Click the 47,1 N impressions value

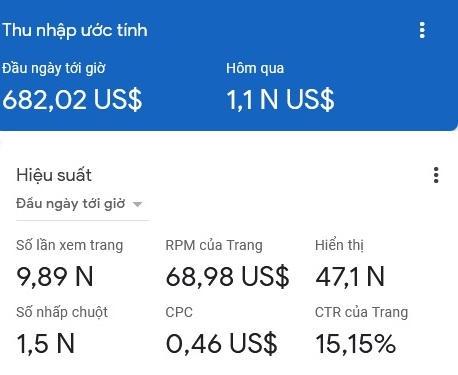[350, 276]
